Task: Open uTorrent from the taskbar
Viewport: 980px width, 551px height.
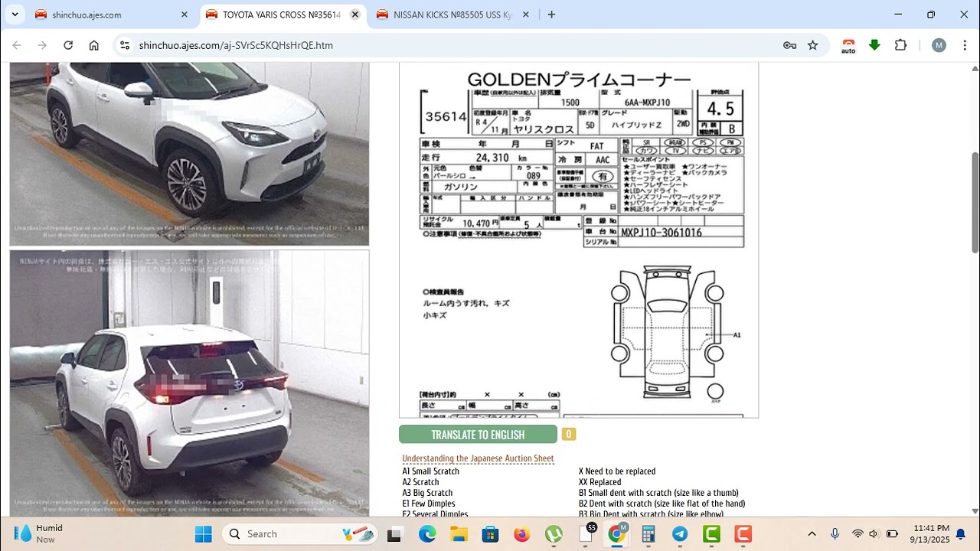Action: pos(554,534)
